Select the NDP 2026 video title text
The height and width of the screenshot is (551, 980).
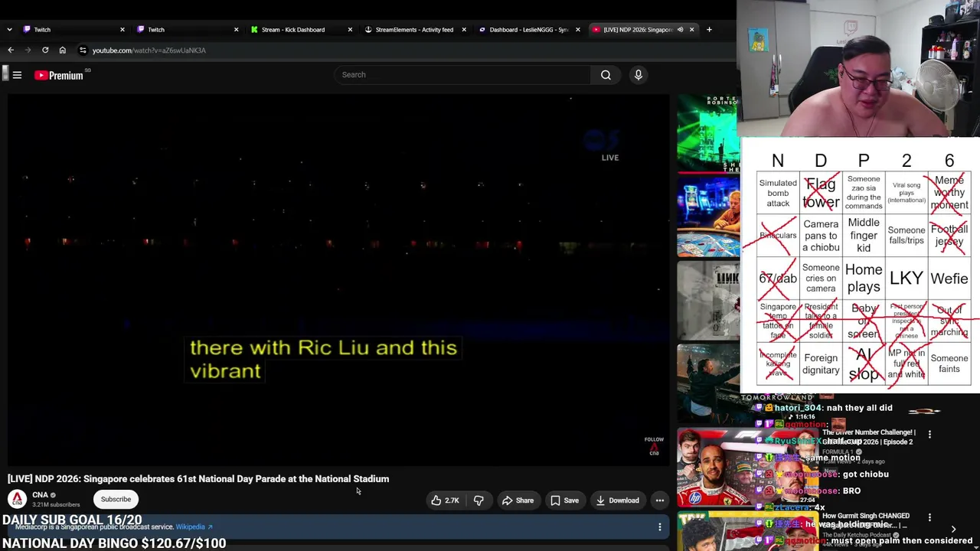coord(198,479)
